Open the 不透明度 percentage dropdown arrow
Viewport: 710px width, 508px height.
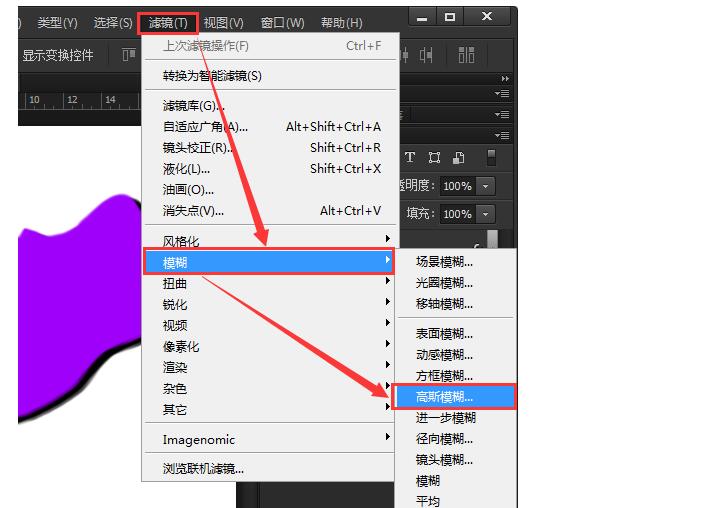point(485,186)
